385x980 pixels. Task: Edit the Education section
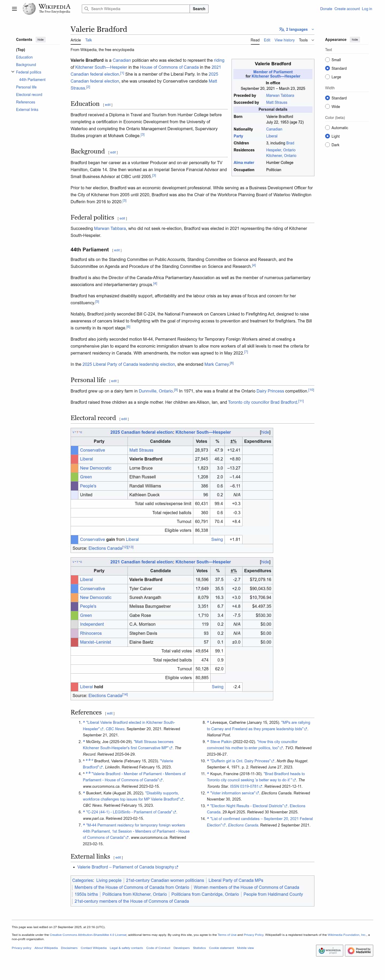[108, 105]
